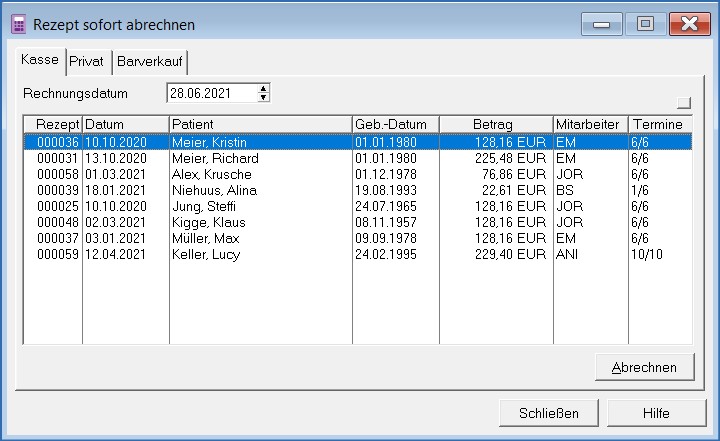Click Rezept number 000037
The width and height of the screenshot is (720, 441).
57,238
